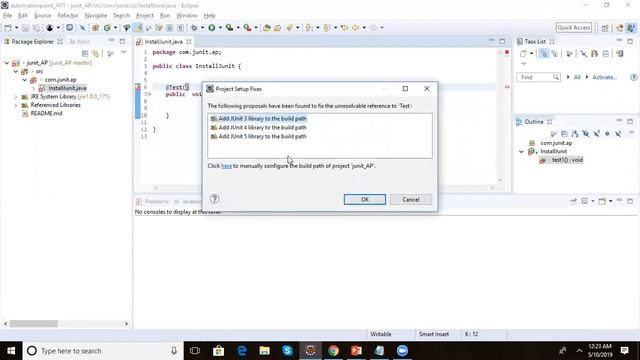Open the Refactor menu
640x360 pixels.
pyautogui.click(x=68, y=16)
